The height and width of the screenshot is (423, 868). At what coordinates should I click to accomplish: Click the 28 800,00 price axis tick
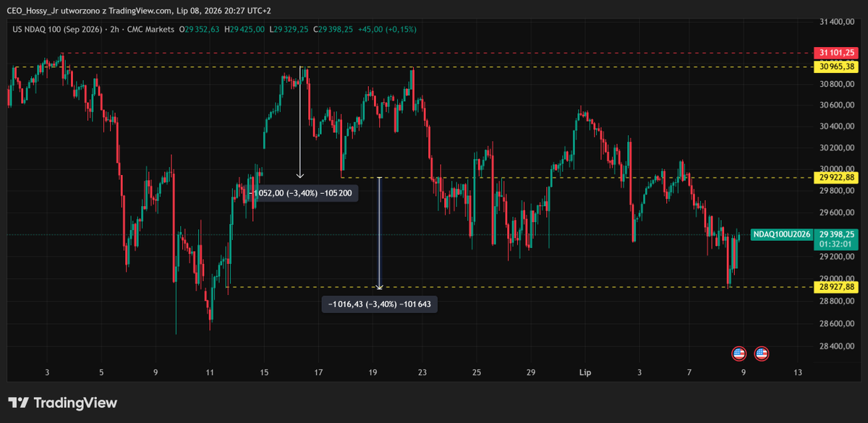pyautogui.click(x=838, y=302)
